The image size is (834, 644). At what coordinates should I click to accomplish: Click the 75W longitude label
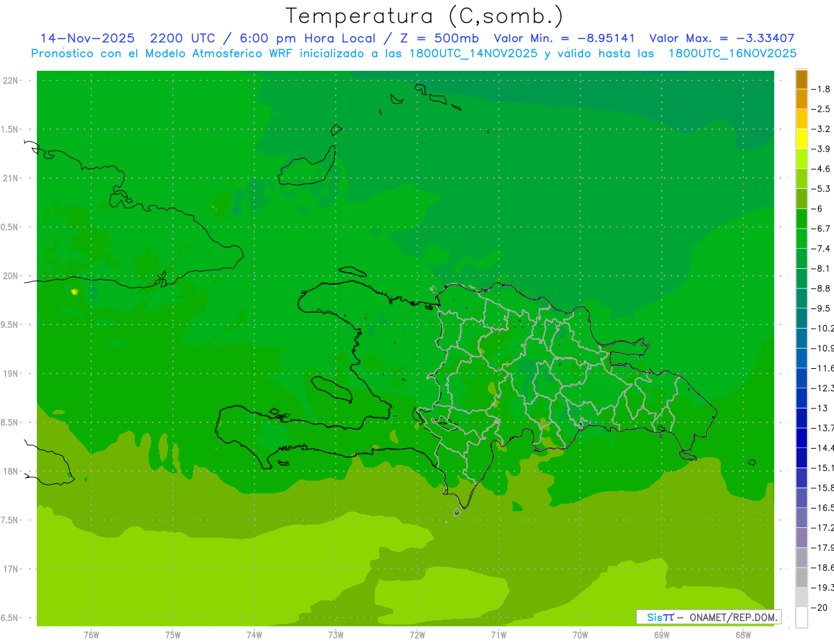tap(173, 634)
